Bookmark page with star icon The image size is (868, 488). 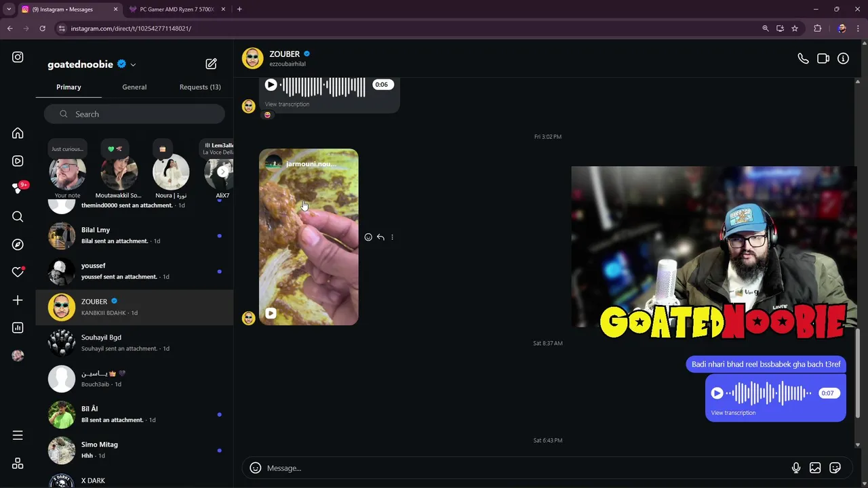click(795, 28)
